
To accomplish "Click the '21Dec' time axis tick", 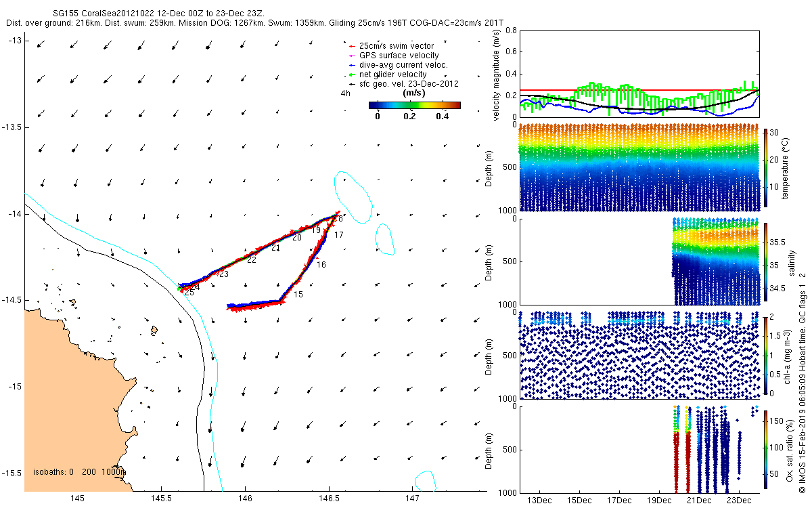I will click(699, 501).
